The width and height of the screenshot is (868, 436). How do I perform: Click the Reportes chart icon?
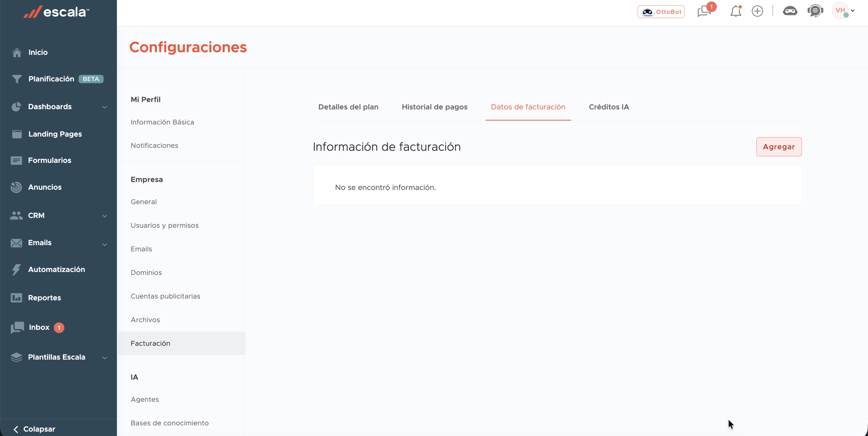[16, 298]
